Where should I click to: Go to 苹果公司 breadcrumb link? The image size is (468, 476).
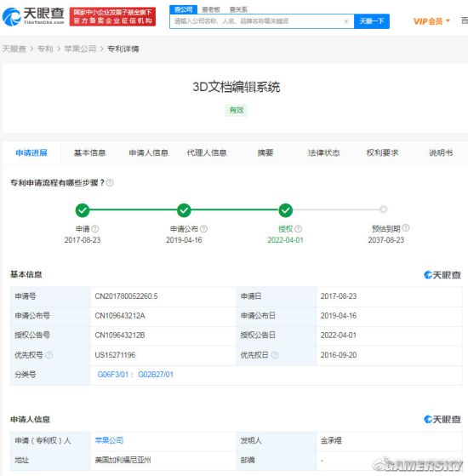coord(80,49)
